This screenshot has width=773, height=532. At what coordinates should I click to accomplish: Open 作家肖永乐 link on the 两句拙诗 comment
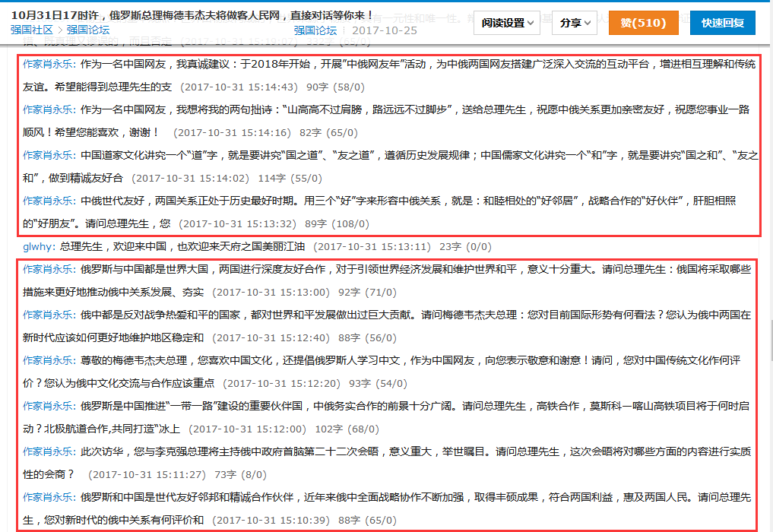pos(49,109)
